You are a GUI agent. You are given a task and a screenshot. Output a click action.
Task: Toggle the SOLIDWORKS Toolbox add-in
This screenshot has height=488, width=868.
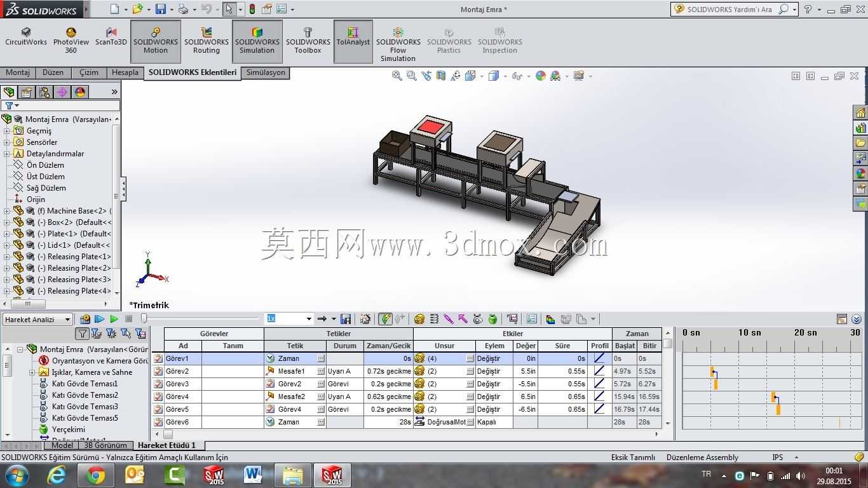[x=308, y=41]
